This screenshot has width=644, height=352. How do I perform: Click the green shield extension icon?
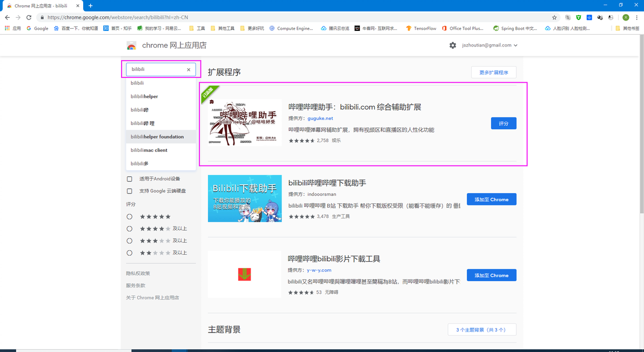point(578,17)
